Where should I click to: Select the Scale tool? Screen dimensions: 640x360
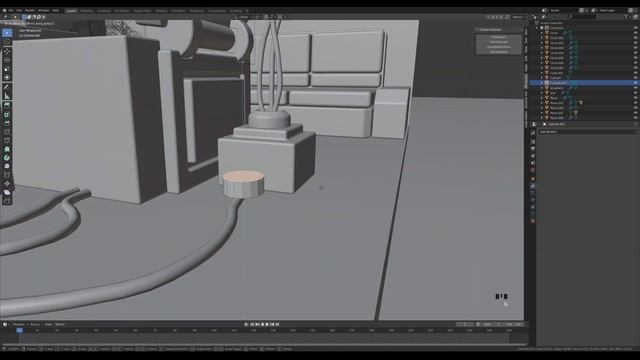(7, 69)
